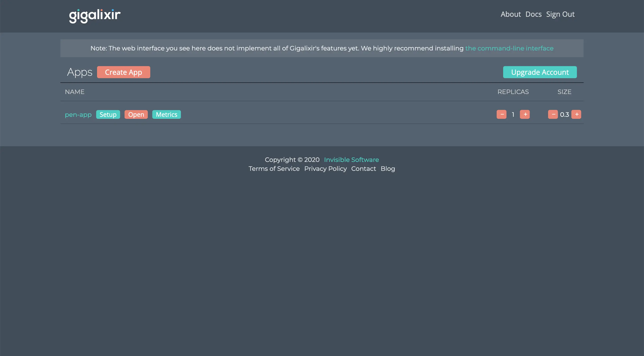This screenshot has height=356, width=644.
Task: Open the Blog footer link
Action: (x=388, y=169)
